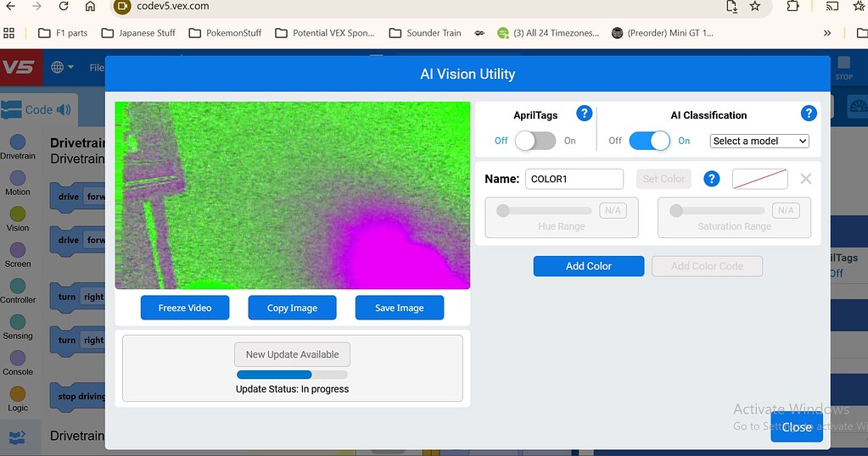
Task: Close the AI Vision Utility dialog
Action: (x=797, y=427)
